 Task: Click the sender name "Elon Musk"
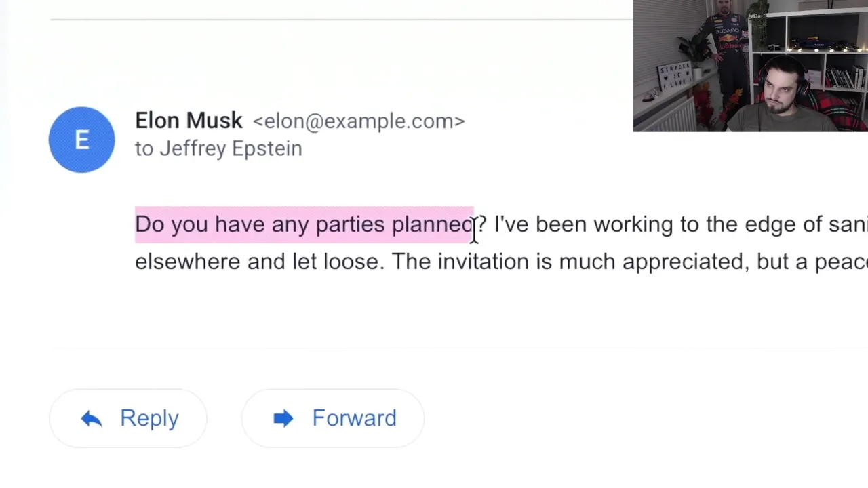click(189, 121)
